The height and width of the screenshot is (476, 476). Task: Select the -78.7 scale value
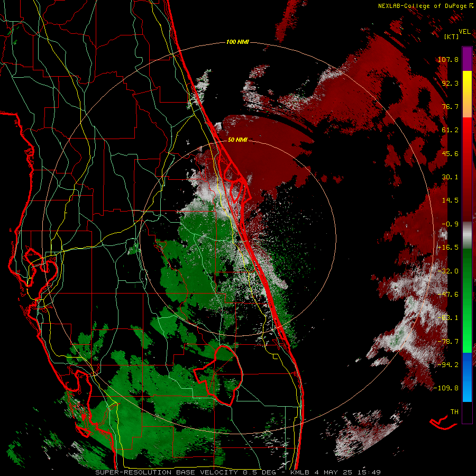[x=448, y=342]
